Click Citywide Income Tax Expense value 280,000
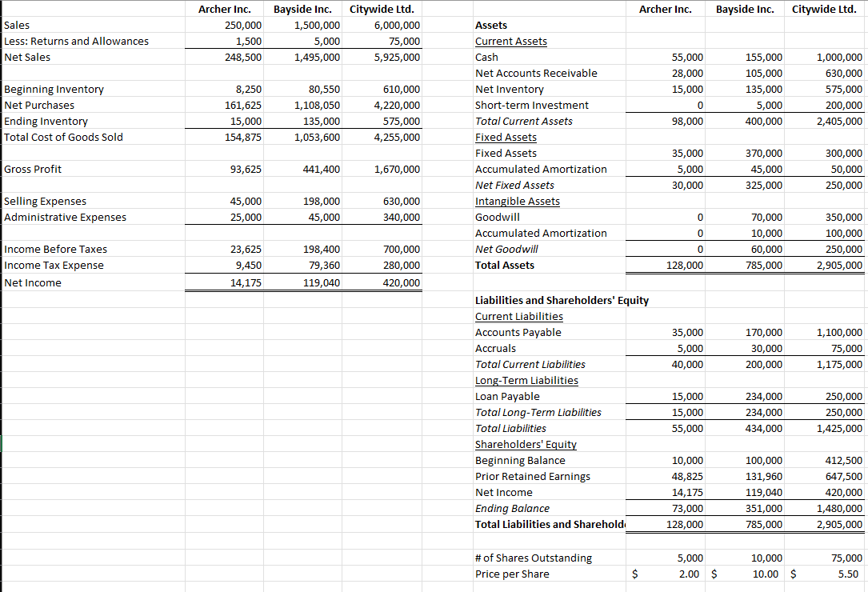Image resolution: width=868 pixels, height=592 pixels. tap(402, 266)
